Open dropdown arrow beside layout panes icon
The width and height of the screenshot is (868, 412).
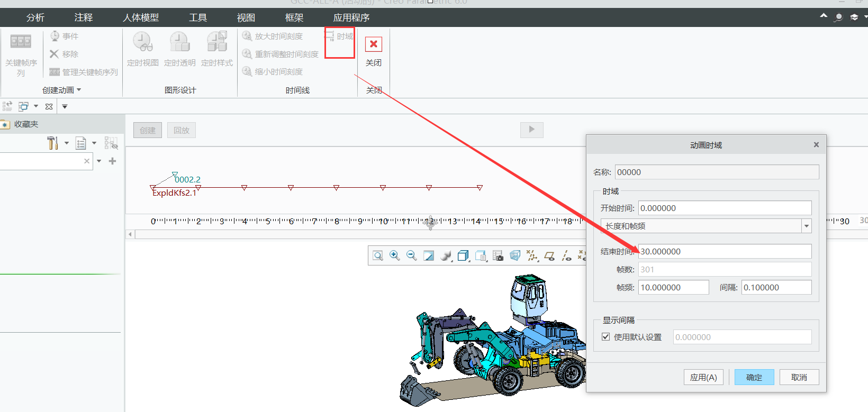point(36,106)
